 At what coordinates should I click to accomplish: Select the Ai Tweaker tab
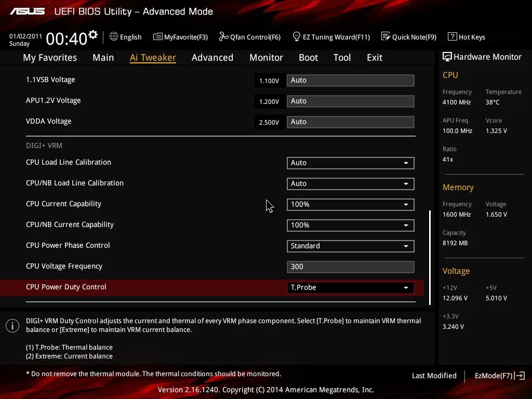[x=153, y=57]
